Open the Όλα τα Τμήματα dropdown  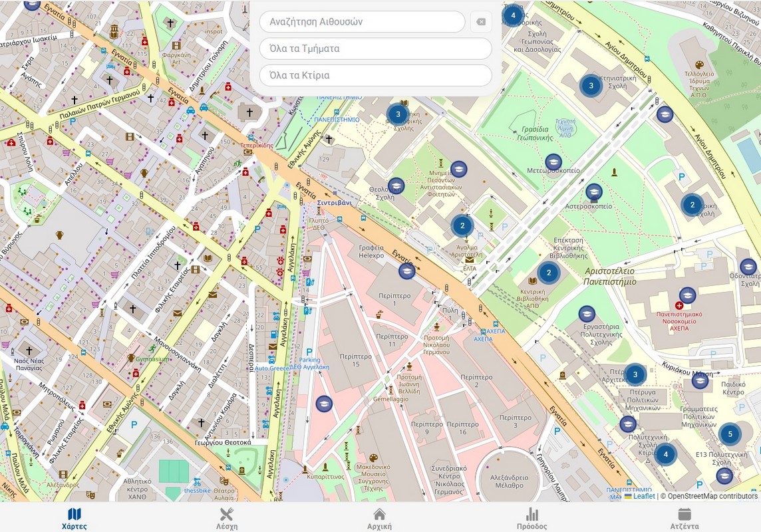(x=375, y=49)
